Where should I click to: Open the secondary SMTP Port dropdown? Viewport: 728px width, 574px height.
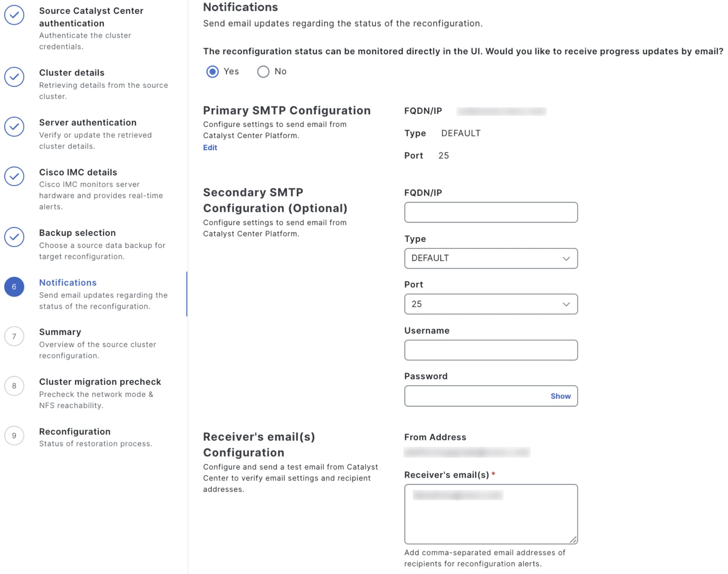coord(491,304)
